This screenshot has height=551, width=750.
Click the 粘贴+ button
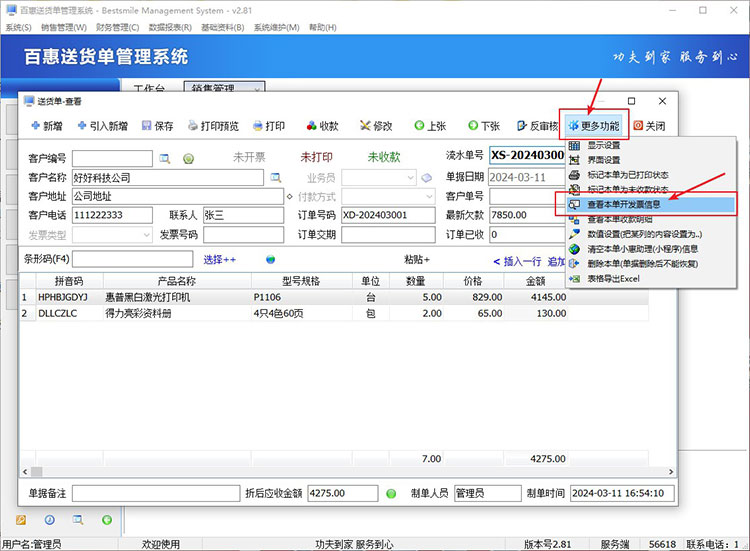click(417, 260)
